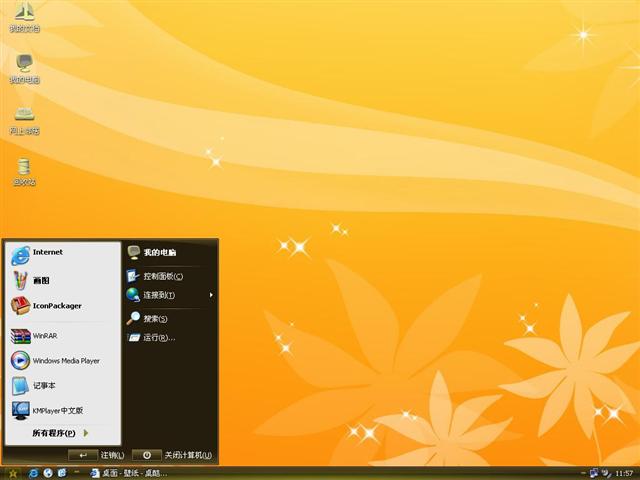
Task: Click the 11:57 taskbar clock
Action: [624, 473]
